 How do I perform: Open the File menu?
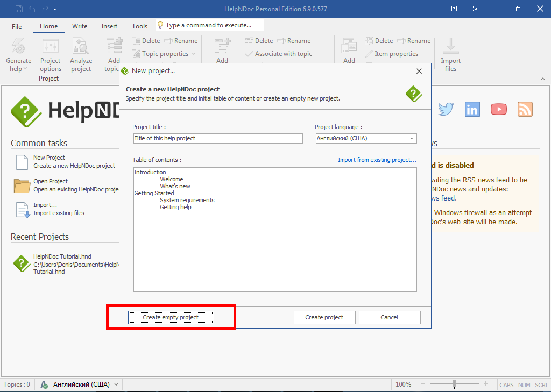(x=17, y=26)
